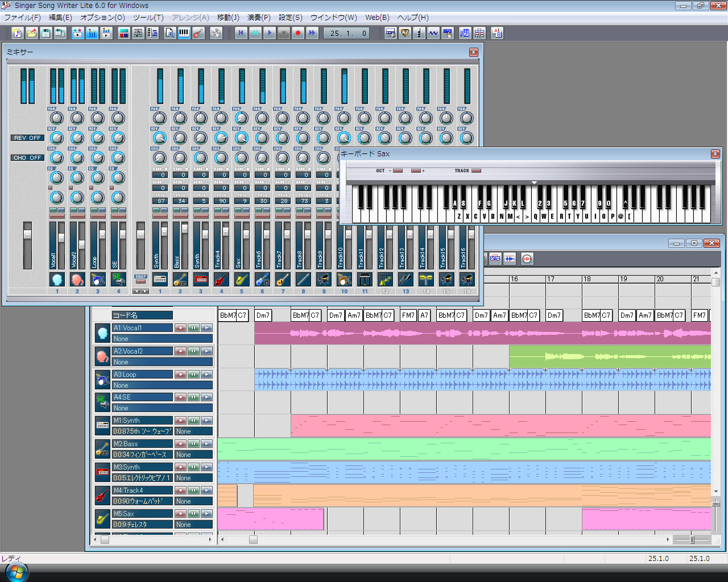Click M2:Bass guitar icon in track list
Image resolution: width=728 pixels, height=582 pixels.
click(x=102, y=449)
